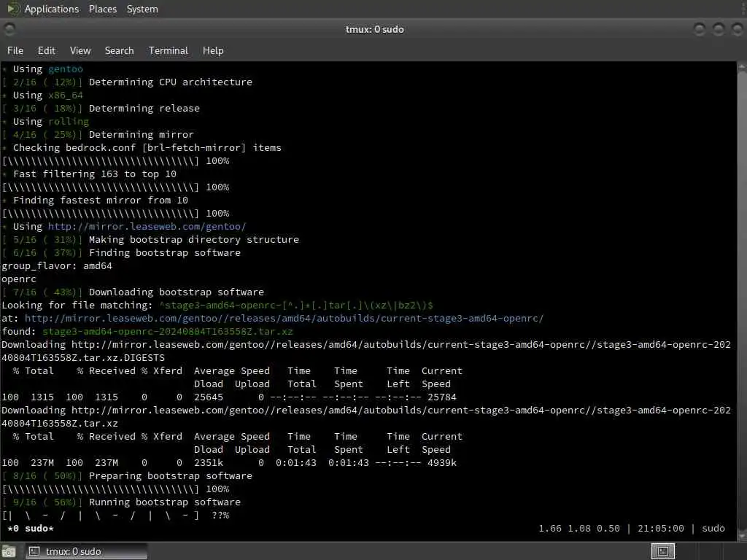Screen dimensions: 747x560
Task: Click the 'sudo' hostname at tmux status right
Action: tap(713, 529)
